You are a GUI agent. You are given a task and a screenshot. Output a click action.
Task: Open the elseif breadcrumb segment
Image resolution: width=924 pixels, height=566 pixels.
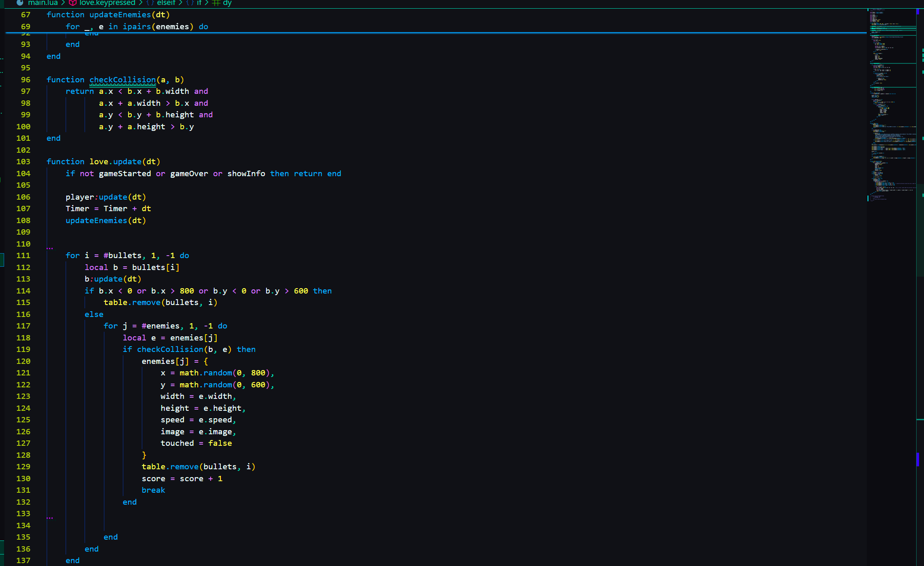point(166,3)
